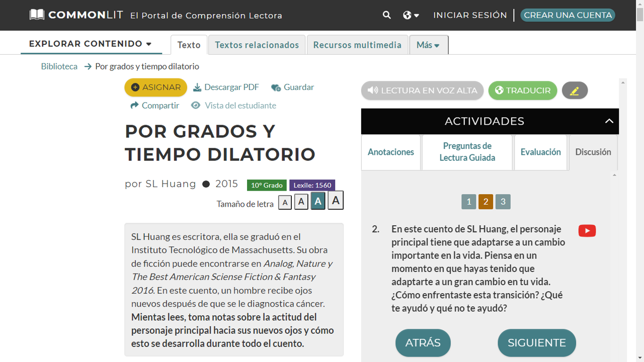Screen dimensions: 644x362
Task: Enable Lectura en Voz Alta
Action: (422, 90)
